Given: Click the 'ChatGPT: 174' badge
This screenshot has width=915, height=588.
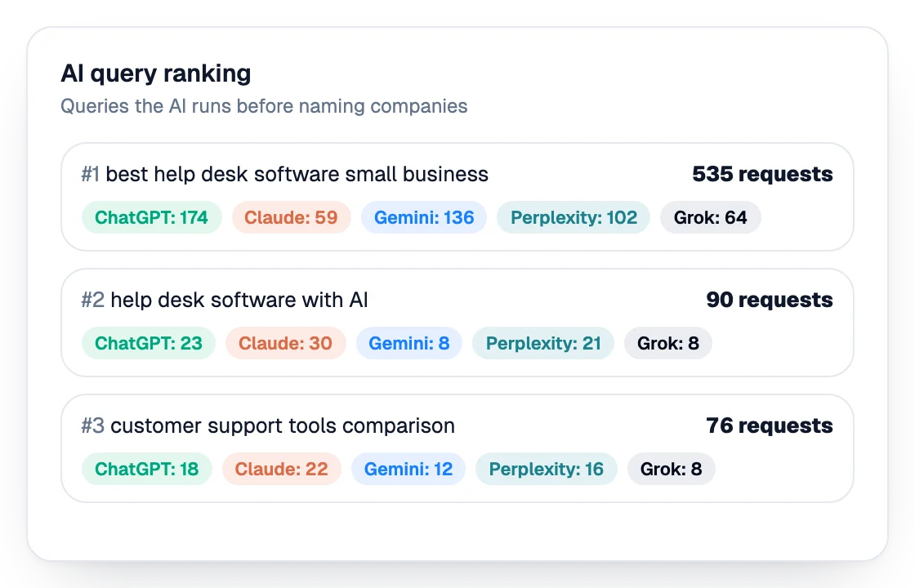Looking at the screenshot, I should (152, 217).
